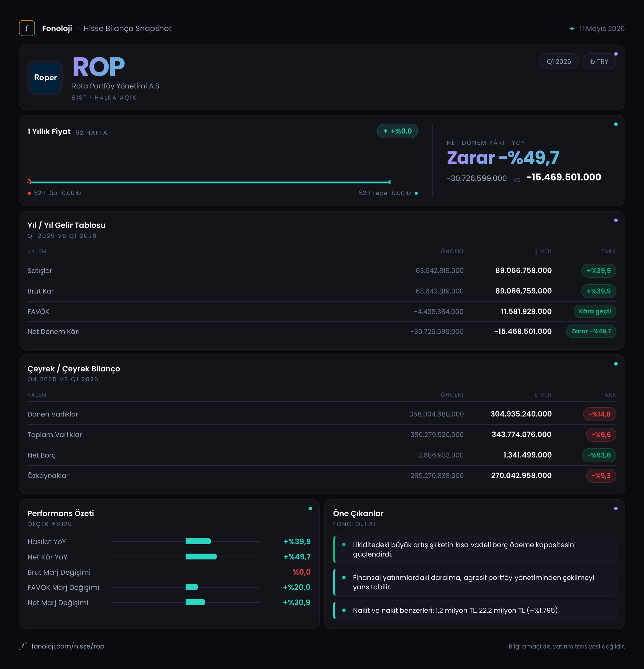Viewport: 644px width, 669px height.
Task: Click the bold -15.469.501.000 headline value
Action: coord(564,177)
